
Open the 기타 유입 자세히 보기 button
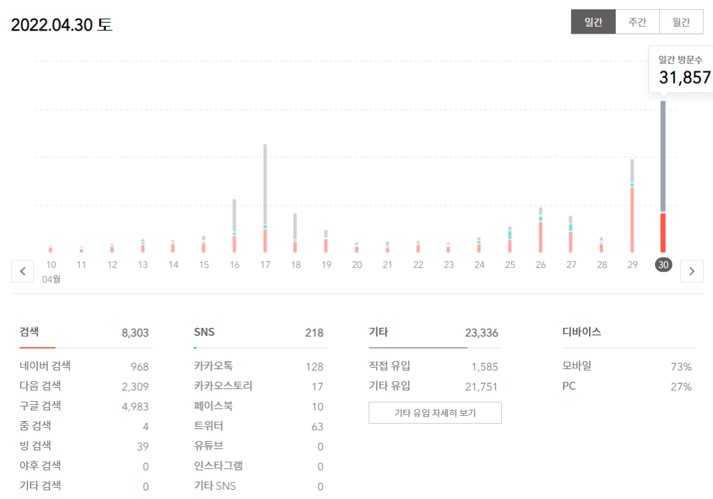[x=435, y=413]
